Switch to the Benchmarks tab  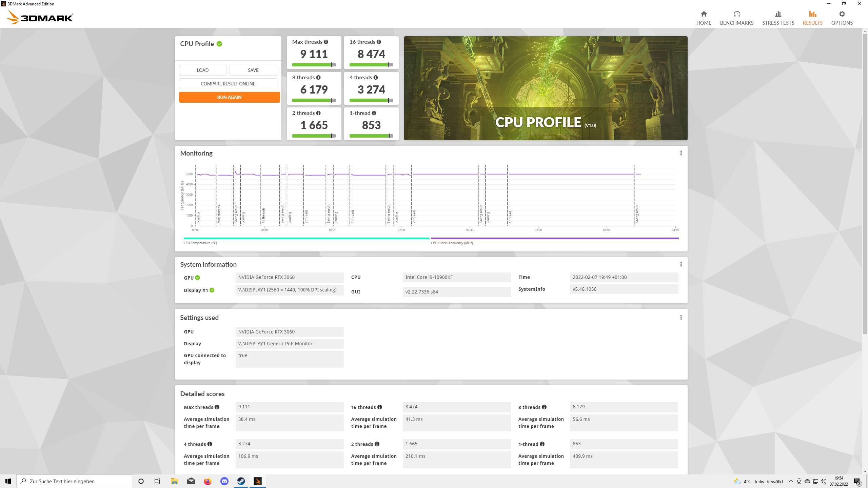[736, 18]
